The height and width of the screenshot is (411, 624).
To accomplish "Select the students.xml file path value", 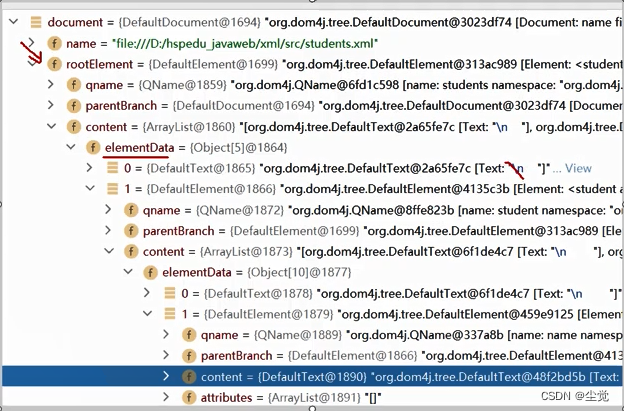I will click(245, 43).
